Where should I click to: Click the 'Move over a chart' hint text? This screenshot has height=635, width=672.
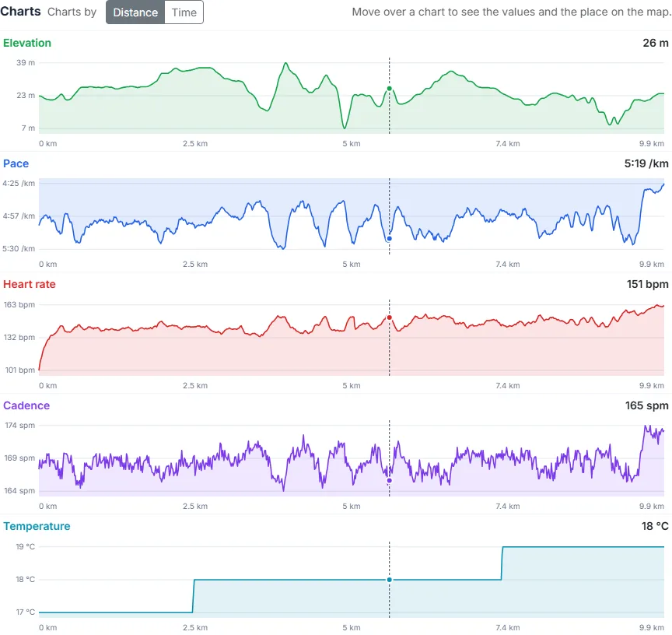(511, 12)
